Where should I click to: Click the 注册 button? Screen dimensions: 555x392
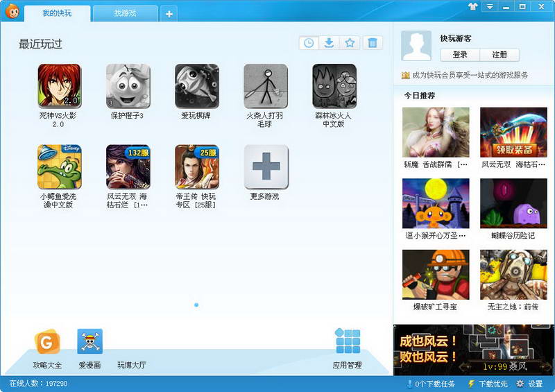[499, 55]
